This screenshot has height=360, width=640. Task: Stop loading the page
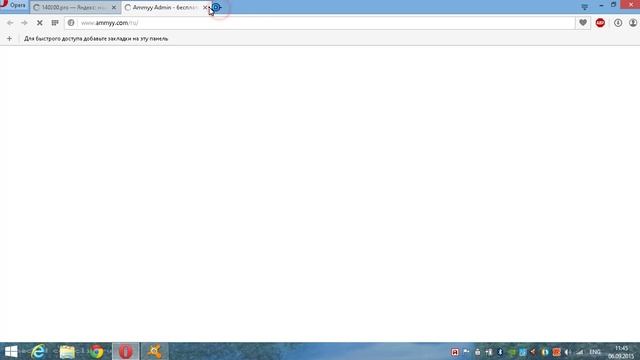point(40,23)
